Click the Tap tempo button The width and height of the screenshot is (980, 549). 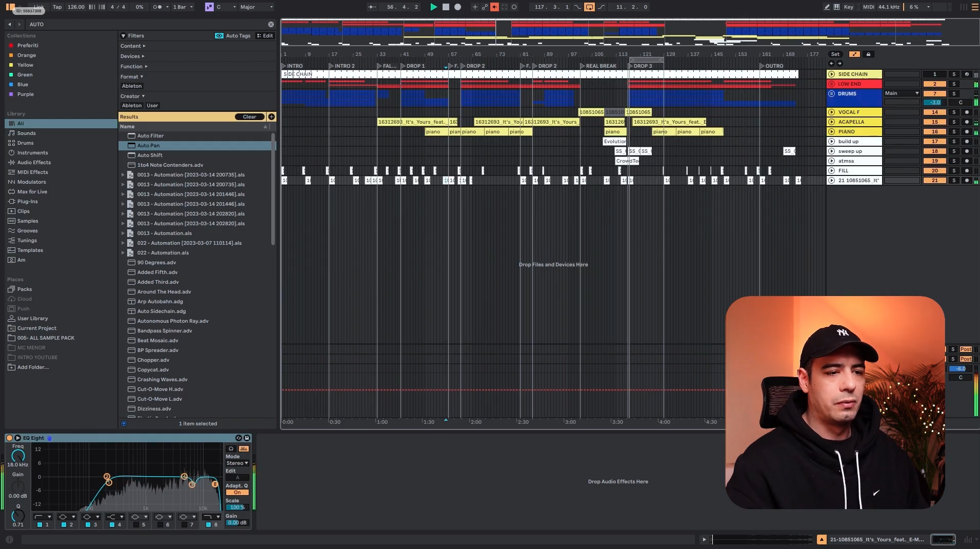[57, 7]
